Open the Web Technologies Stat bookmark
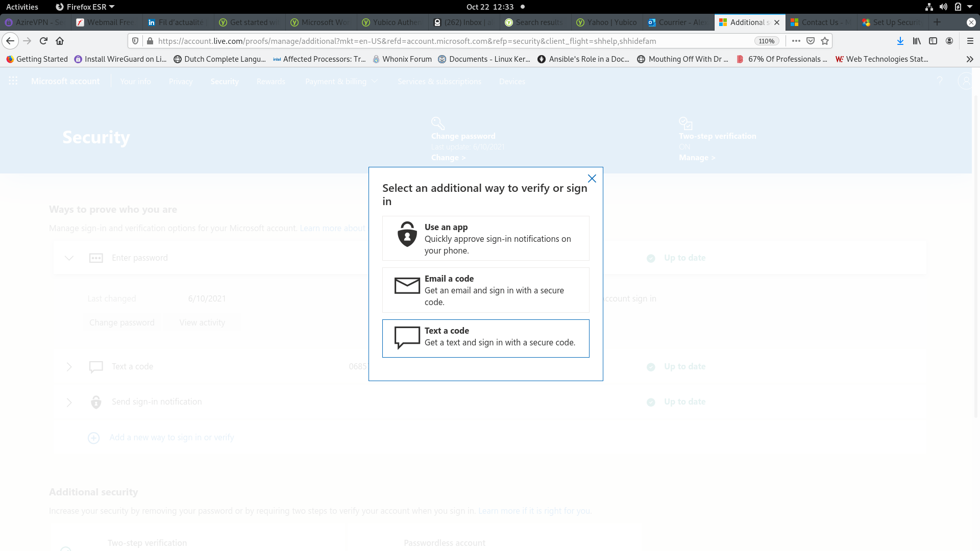The width and height of the screenshot is (980, 551). [x=882, y=59]
